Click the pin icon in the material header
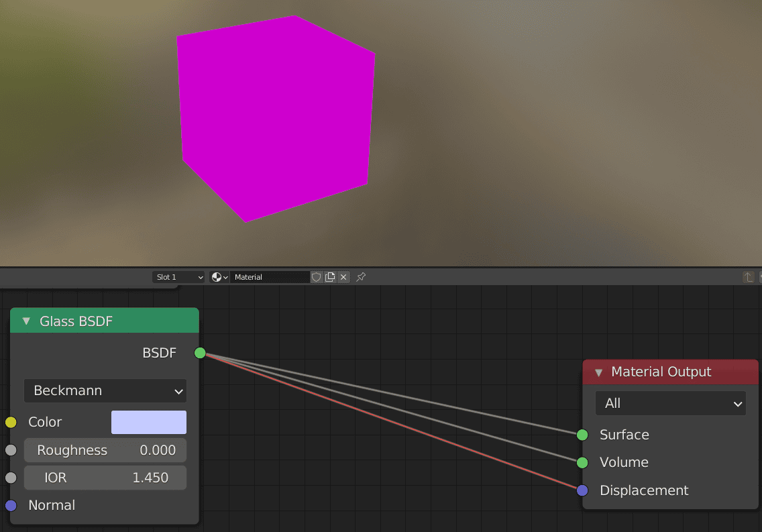This screenshot has height=532, width=762. 360,276
